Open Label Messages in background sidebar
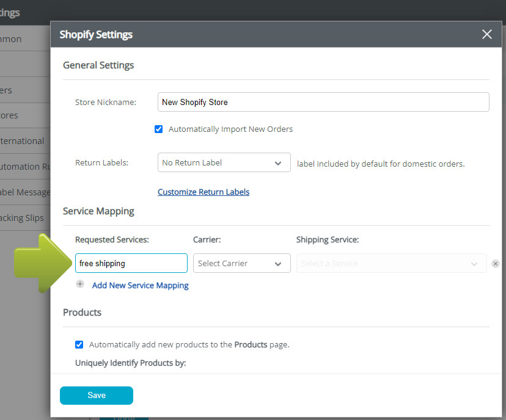This screenshot has width=506, height=420. point(25,192)
